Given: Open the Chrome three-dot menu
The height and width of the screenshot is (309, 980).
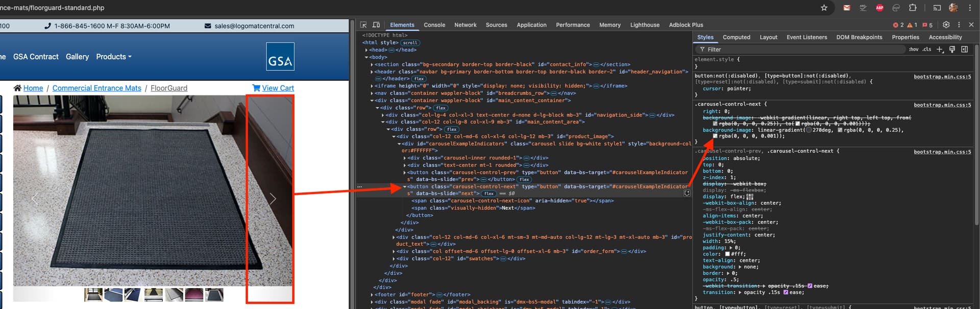Looking at the screenshot, I should click(x=970, y=8).
